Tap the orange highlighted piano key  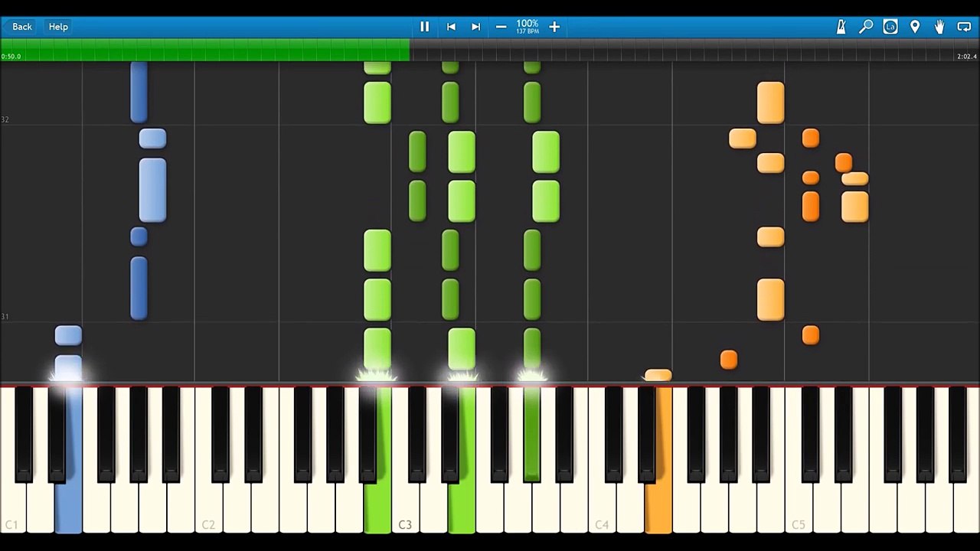tap(658, 509)
